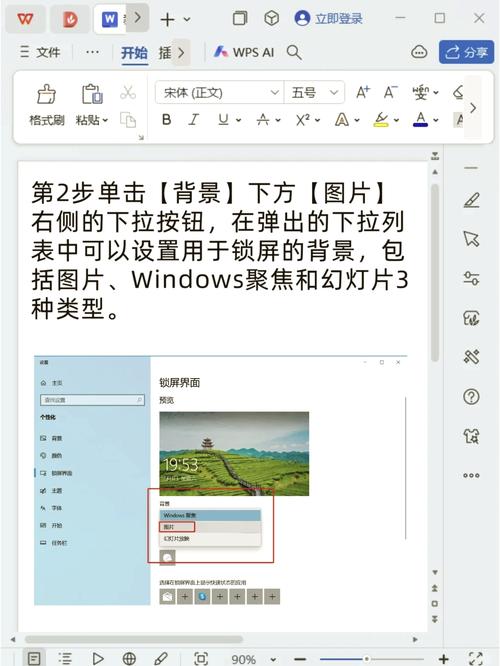Open underline style dropdown arrow
This screenshot has width=500, height=666.
click(x=239, y=121)
